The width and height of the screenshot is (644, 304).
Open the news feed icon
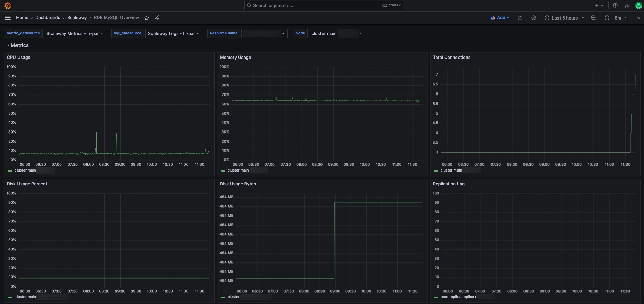coord(627,5)
